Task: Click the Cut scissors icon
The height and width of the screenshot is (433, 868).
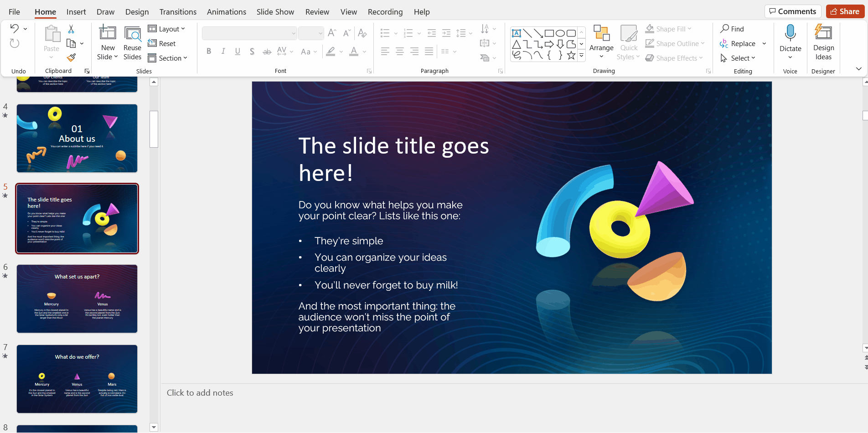Action: 71,29
